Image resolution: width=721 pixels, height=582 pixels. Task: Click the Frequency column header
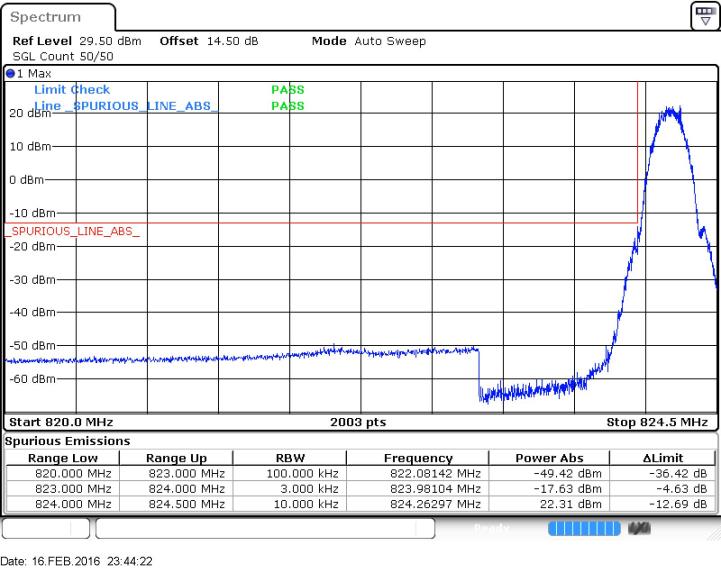coord(418,458)
